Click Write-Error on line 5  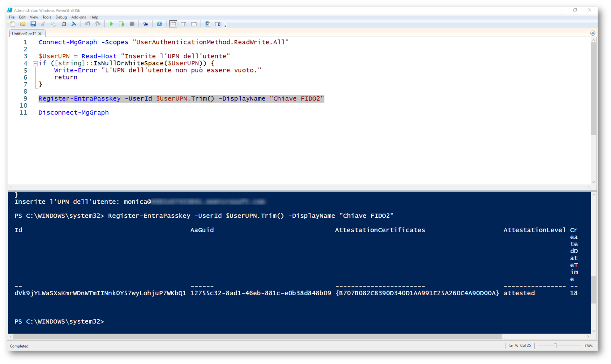(75, 70)
